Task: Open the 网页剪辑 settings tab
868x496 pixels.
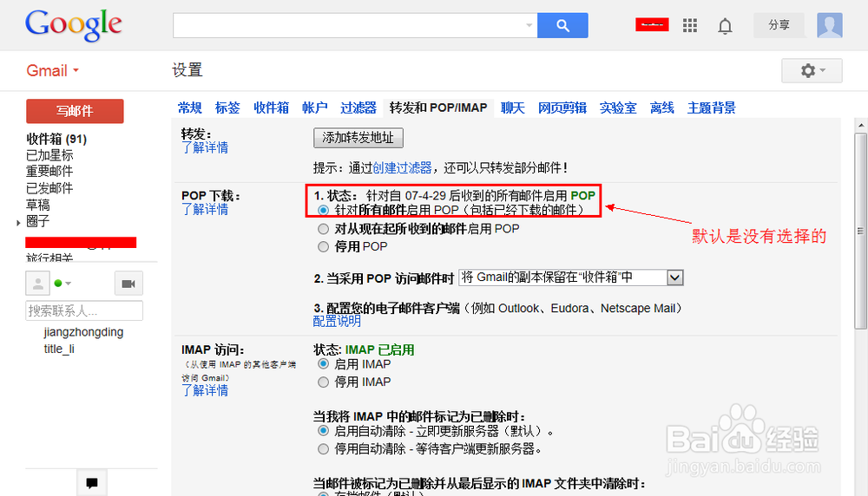Action: (x=562, y=108)
